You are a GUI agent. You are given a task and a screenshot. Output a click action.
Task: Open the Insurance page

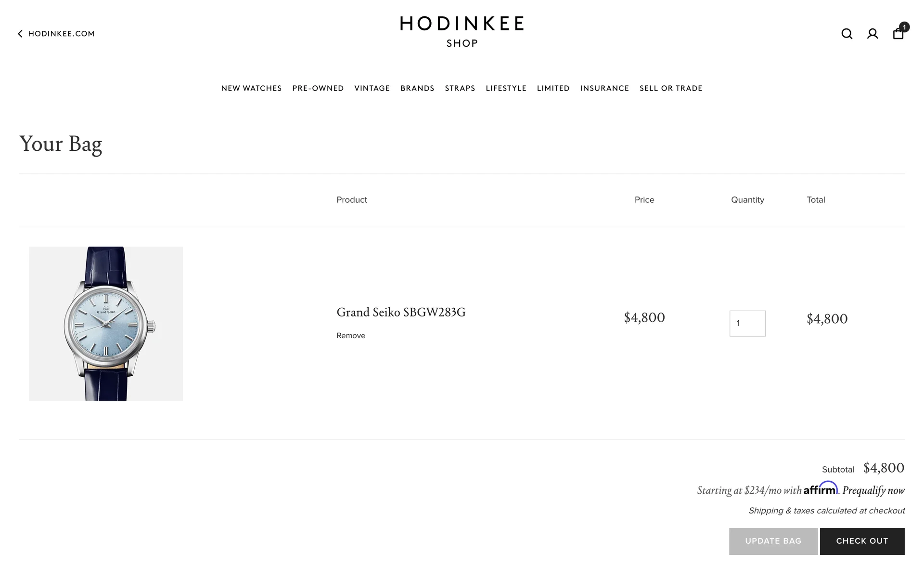(604, 88)
